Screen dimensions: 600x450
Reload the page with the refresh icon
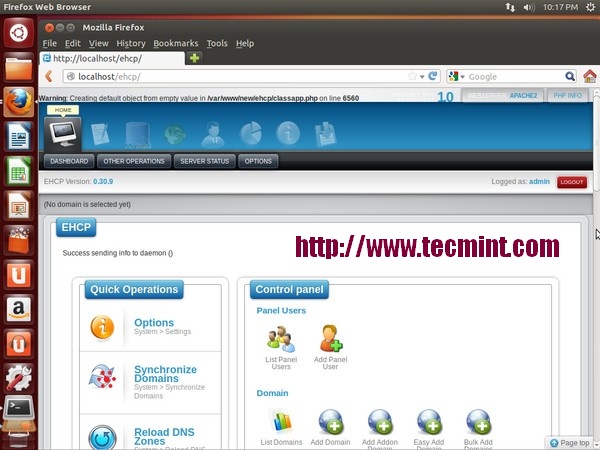[433, 76]
